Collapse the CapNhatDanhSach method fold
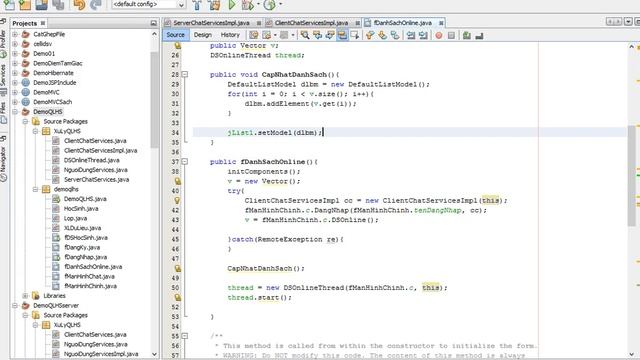The height and width of the screenshot is (360, 640). pyautogui.click(x=184, y=74)
